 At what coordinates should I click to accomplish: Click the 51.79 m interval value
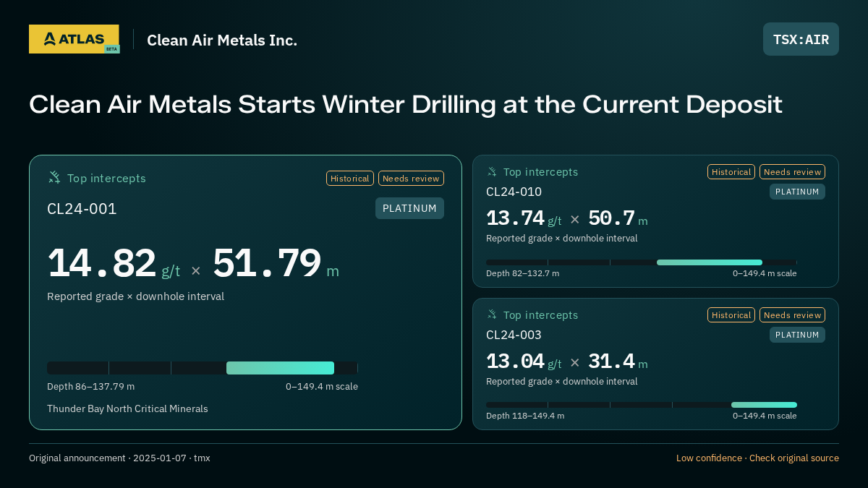(x=276, y=262)
